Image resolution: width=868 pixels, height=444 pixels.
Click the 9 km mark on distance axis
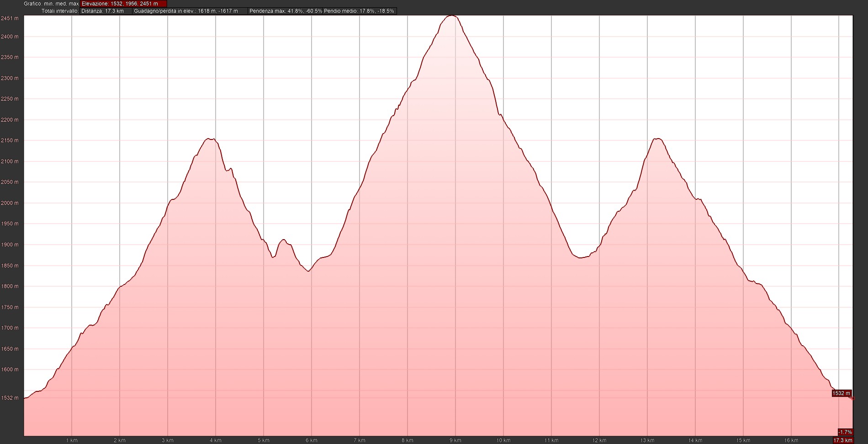[x=455, y=440]
